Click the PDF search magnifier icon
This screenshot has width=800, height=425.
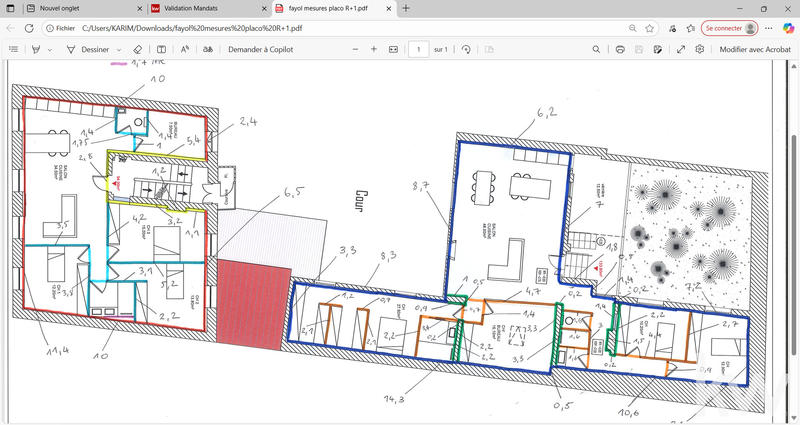pyautogui.click(x=597, y=49)
